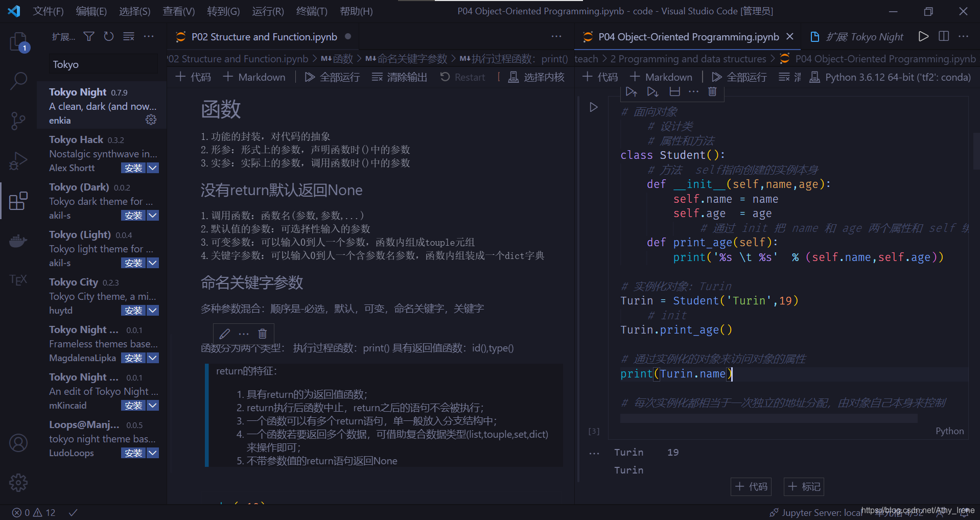Edit the markdown cell with pencil icon
The width and height of the screenshot is (980, 520).
225,334
